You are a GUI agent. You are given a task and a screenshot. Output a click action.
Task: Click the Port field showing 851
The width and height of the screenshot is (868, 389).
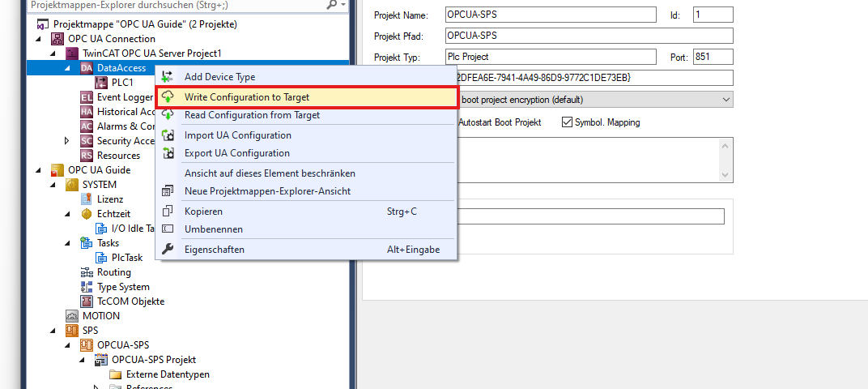tap(713, 57)
